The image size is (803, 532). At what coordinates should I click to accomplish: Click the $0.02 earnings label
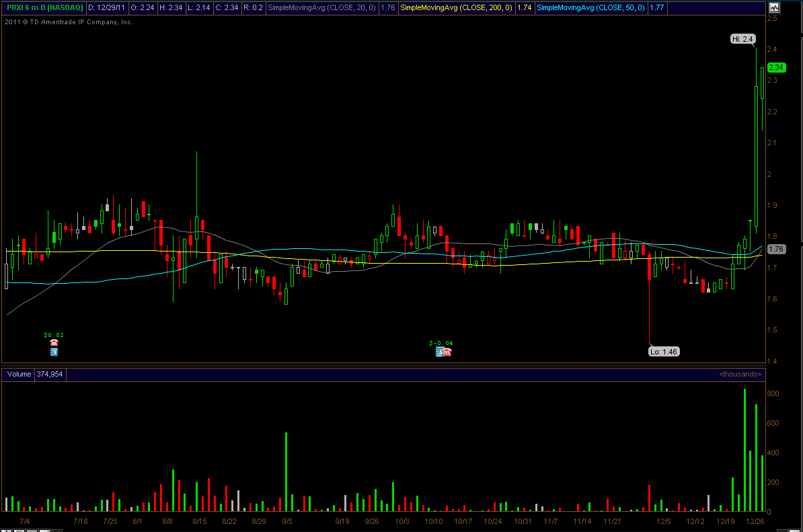click(54, 335)
